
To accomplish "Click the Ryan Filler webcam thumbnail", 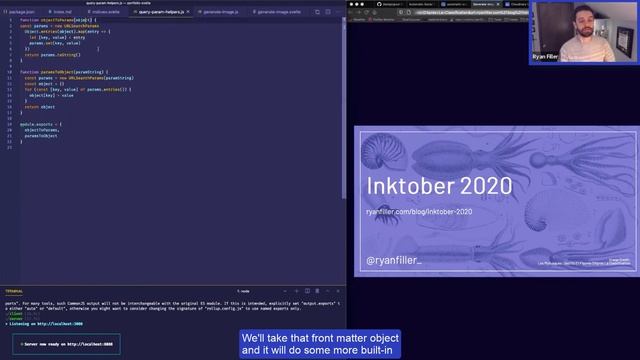I will [584, 32].
